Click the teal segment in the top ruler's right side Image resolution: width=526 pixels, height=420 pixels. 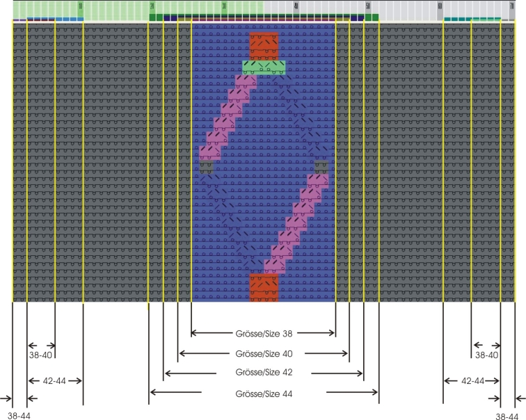(x=472, y=19)
